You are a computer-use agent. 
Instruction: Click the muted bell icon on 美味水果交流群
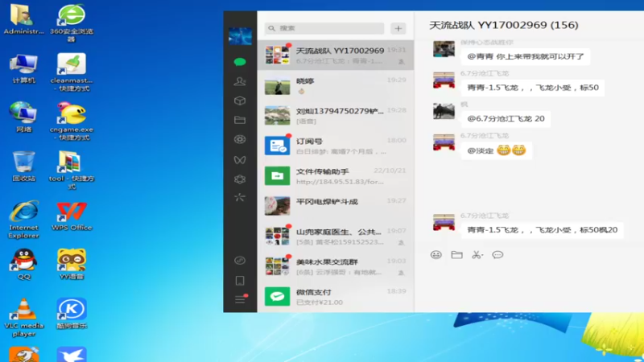(401, 273)
